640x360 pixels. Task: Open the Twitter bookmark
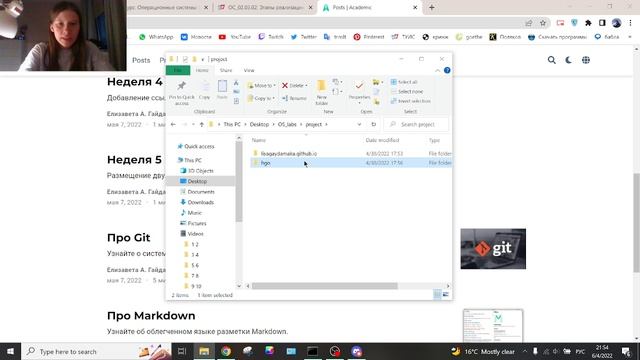(x=304, y=37)
